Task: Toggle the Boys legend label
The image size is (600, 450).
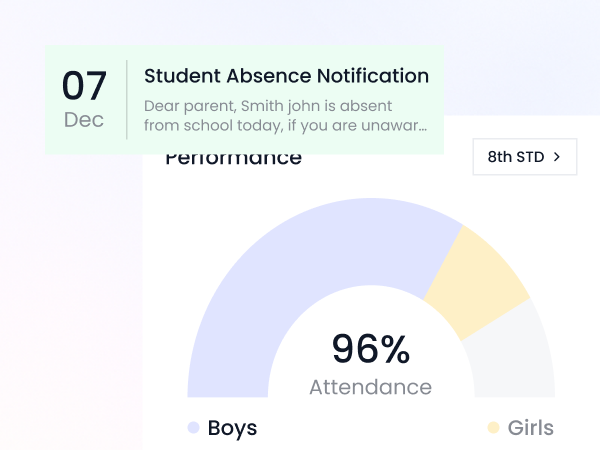Action: pyautogui.click(x=232, y=428)
